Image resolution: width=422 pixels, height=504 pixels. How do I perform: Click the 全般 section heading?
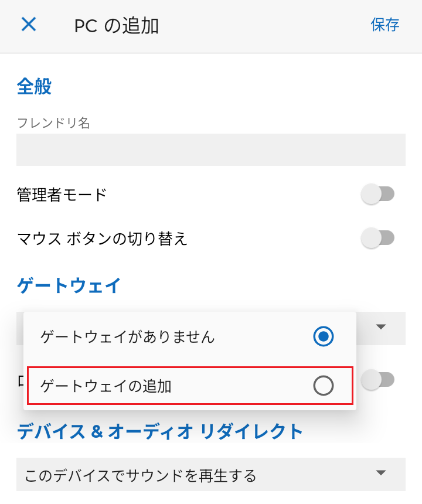pos(35,86)
